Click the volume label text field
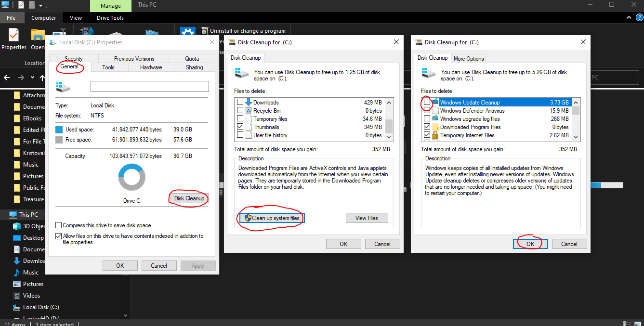 pos(149,86)
